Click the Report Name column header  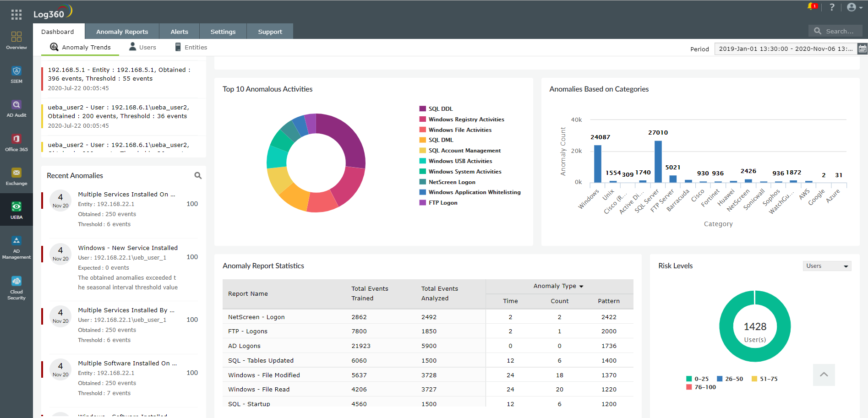tap(248, 293)
